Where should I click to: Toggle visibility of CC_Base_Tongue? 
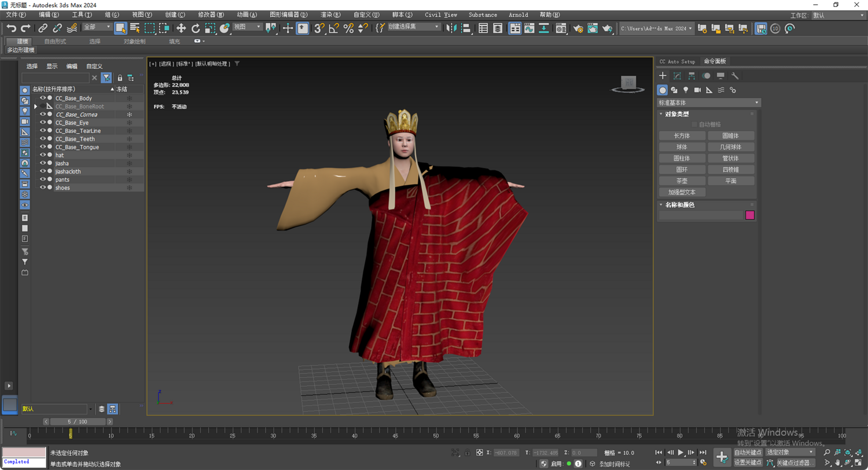click(43, 147)
